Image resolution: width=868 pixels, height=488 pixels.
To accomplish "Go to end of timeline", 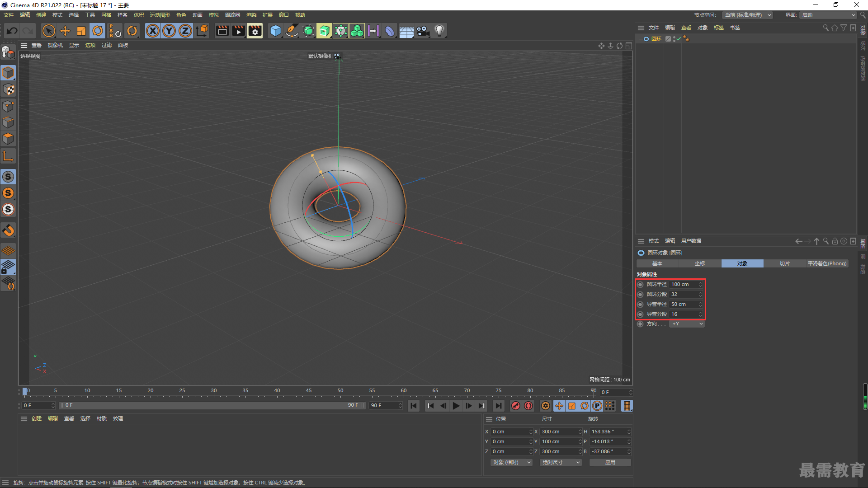I will (x=498, y=406).
